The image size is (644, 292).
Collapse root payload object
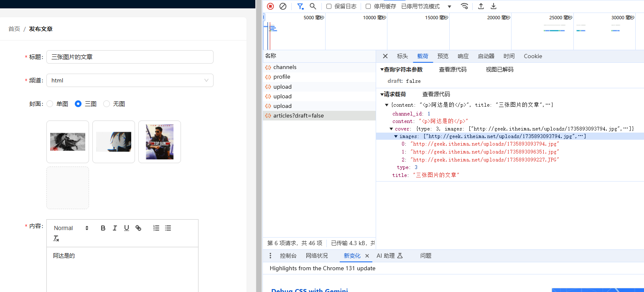387,105
